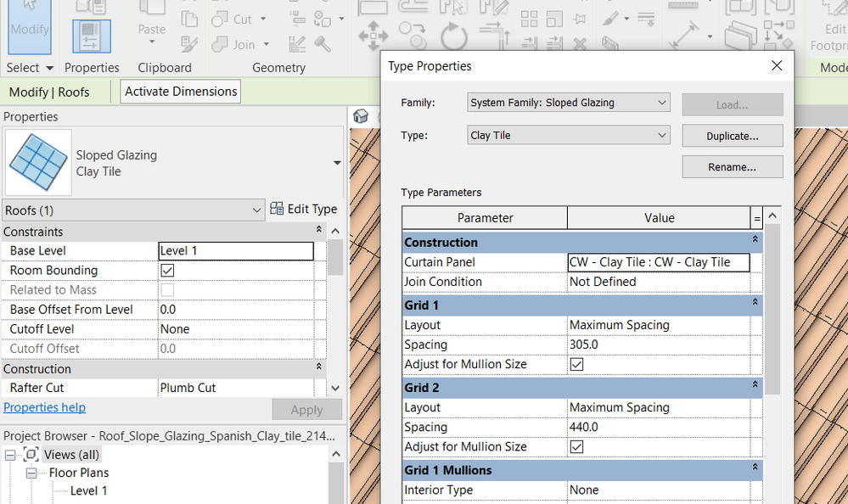Select the Modify tool in the ribbon
848x504 pixels.
[30, 26]
